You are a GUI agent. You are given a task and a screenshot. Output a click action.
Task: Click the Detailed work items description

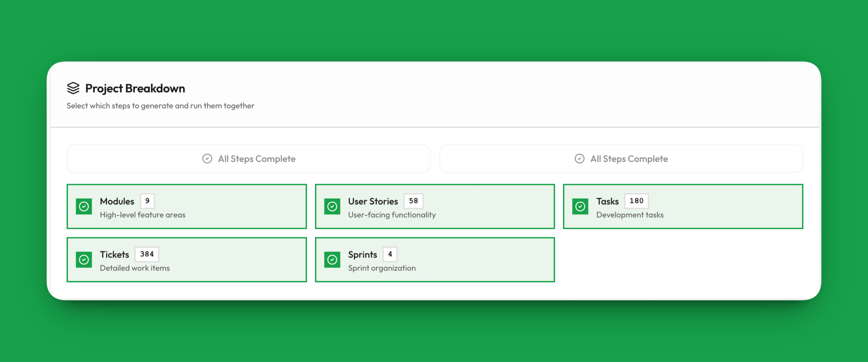(x=135, y=268)
